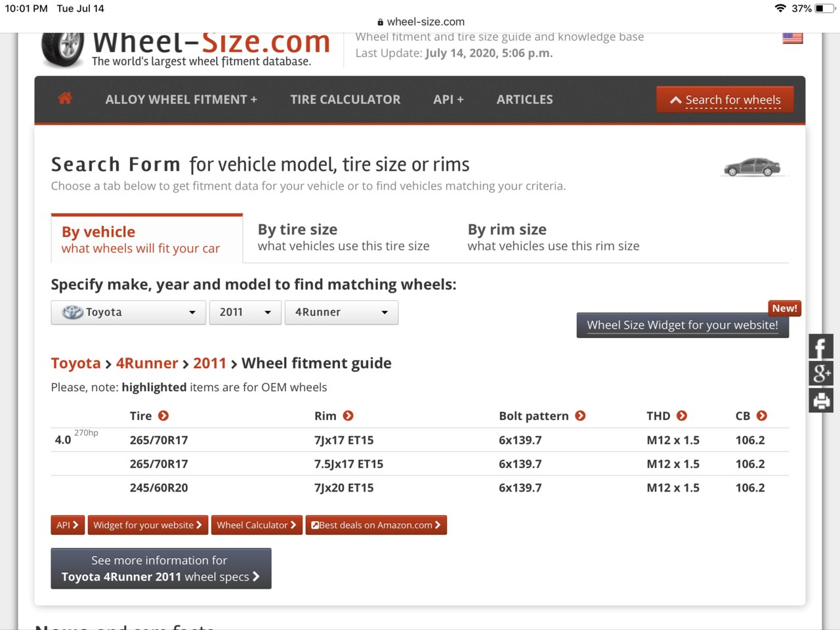840x630 pixels.
Task: Select the US flag language icon
Action: 792,38
